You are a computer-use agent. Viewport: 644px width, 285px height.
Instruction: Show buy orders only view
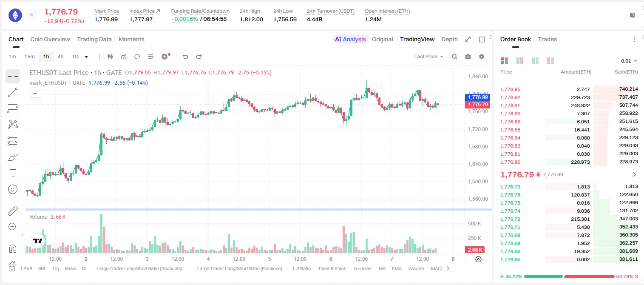[x=535, y=61]
